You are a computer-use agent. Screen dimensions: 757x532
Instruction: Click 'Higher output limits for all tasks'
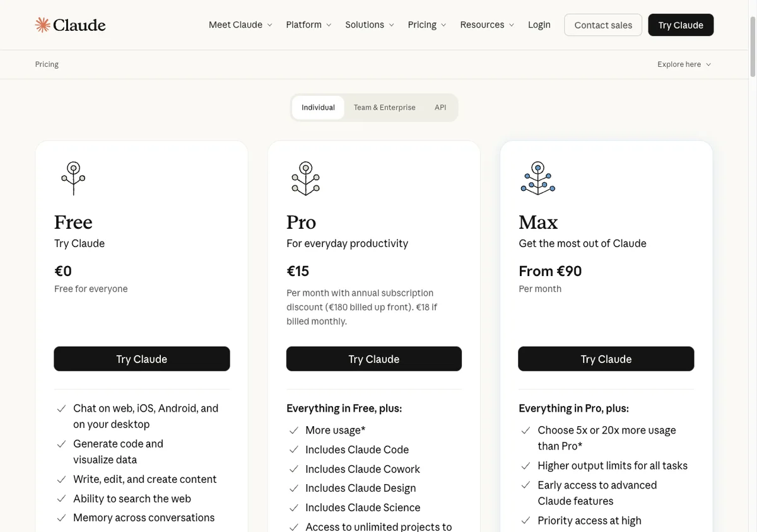click(x=613, y=465)
